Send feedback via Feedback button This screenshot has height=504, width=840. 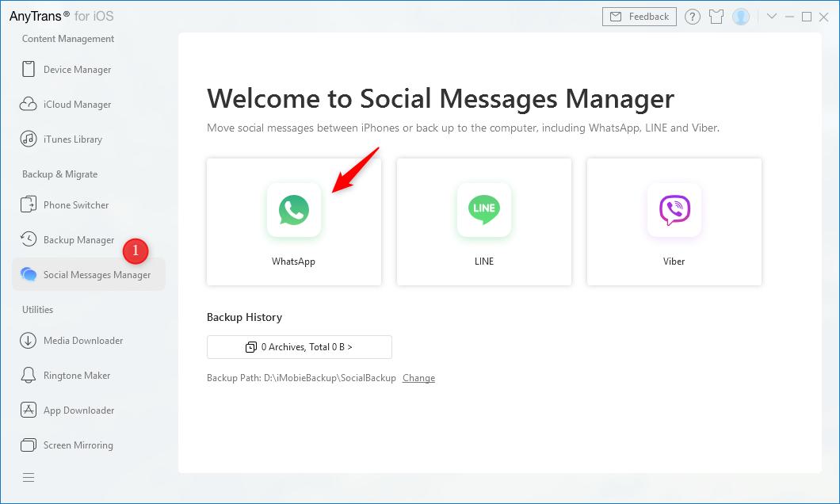tap(640, 17)
